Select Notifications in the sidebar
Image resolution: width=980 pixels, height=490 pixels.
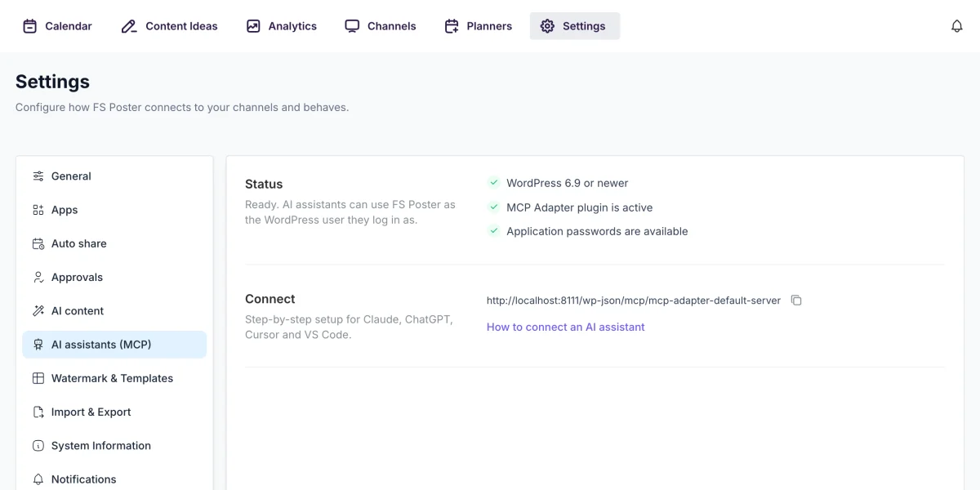coord(114,479)
